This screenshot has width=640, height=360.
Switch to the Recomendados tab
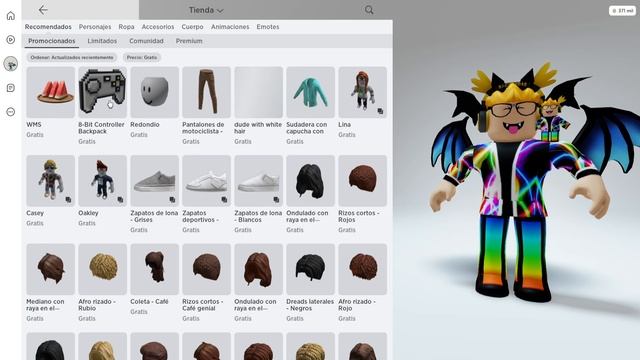[x=48, y=27]
